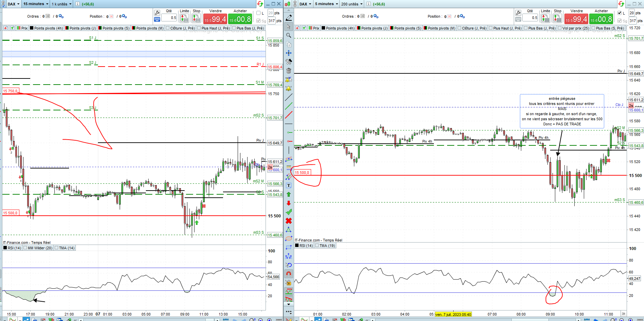Click the green Acheter 15 600,8 button on right
Screen dimensions: 644x321
(x=601, y=19)
